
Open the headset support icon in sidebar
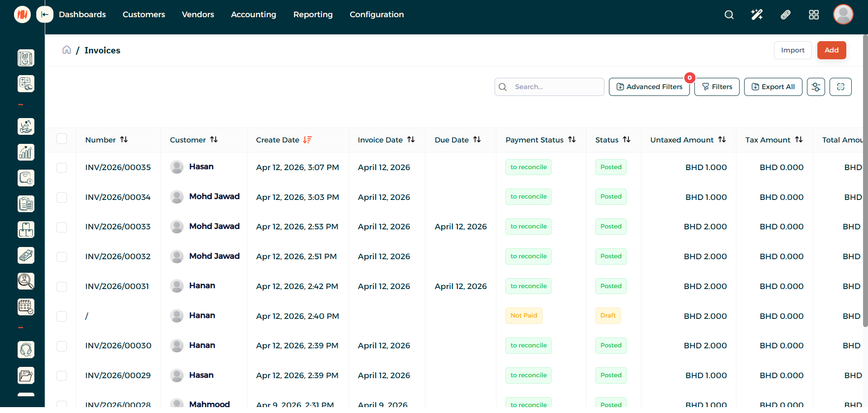click(26, 350)
